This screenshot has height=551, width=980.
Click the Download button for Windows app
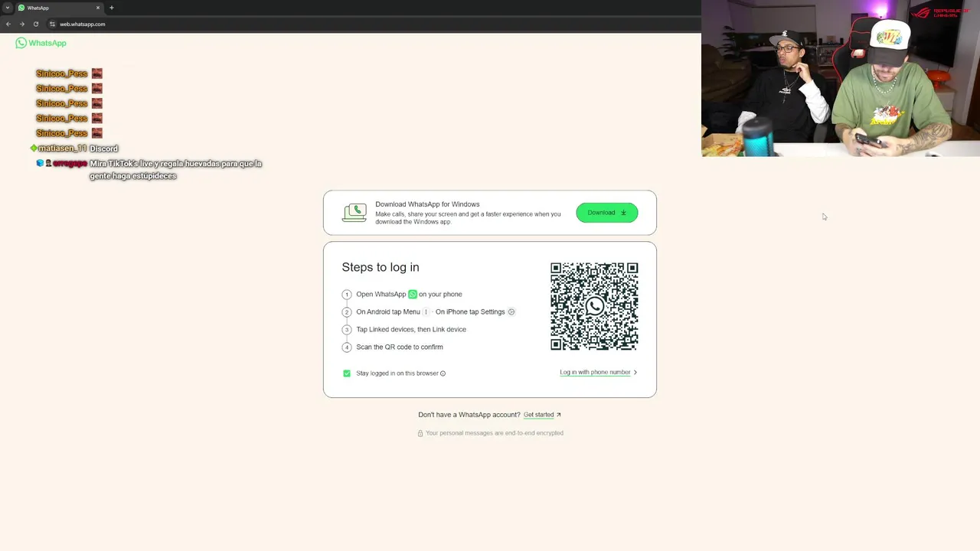click(x=606, y=213)
